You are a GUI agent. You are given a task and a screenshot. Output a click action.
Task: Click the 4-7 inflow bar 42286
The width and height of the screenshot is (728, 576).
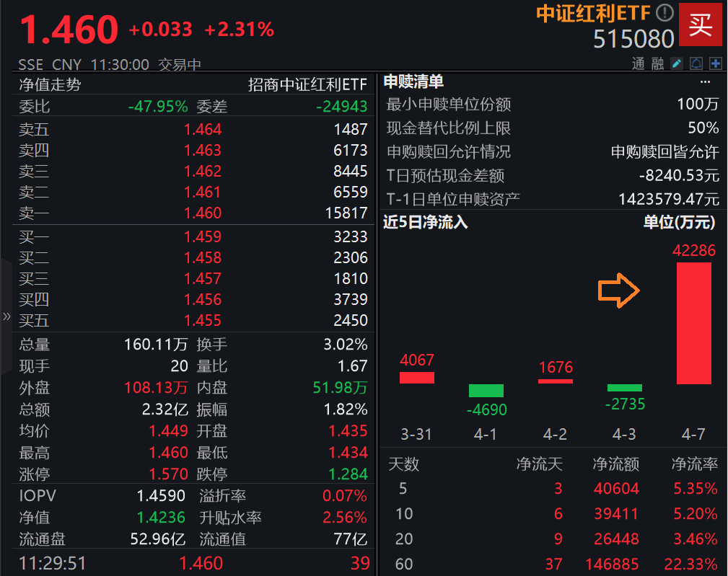pos(693,323)
